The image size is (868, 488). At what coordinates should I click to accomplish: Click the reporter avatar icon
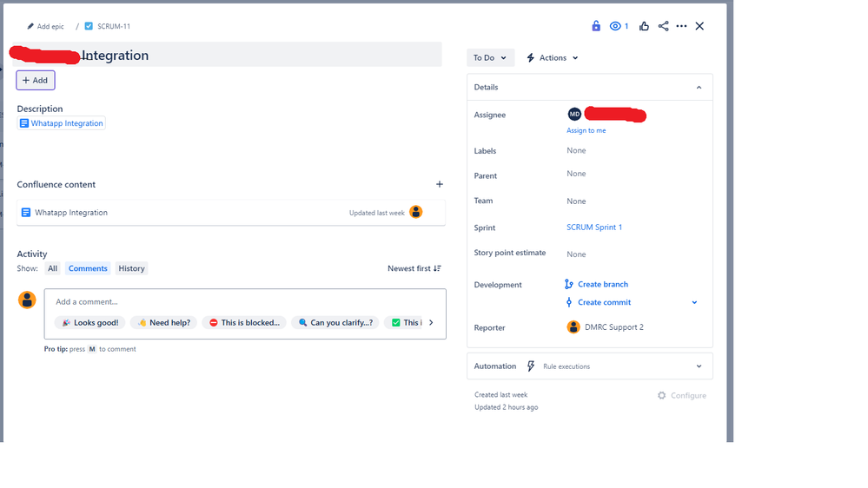[x=573, y=327]
